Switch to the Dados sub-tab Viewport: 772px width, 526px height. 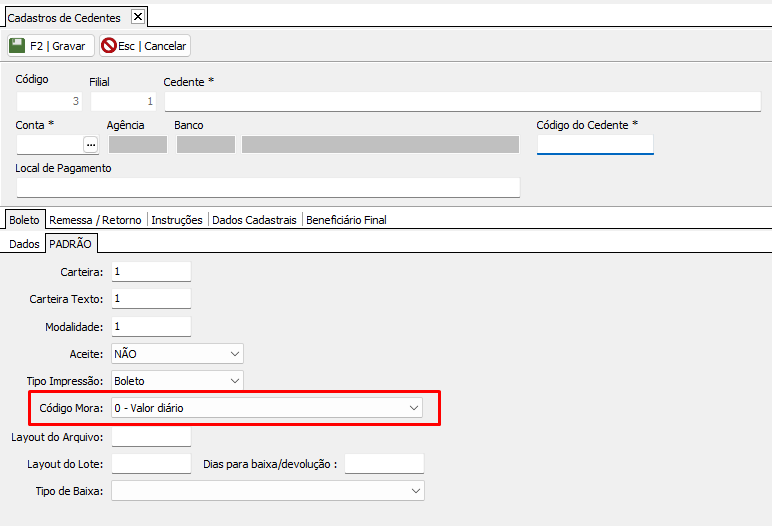pos(24,244)
